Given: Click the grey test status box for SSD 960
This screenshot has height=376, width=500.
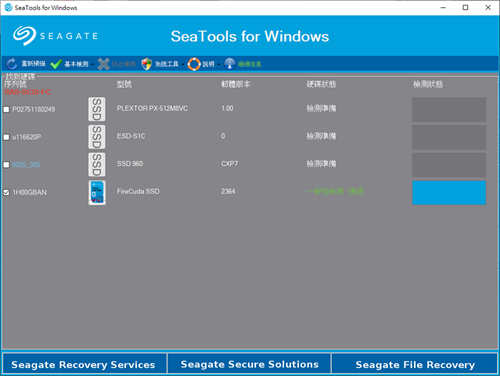Looking at the screenshot, I should tap(449, 165).
